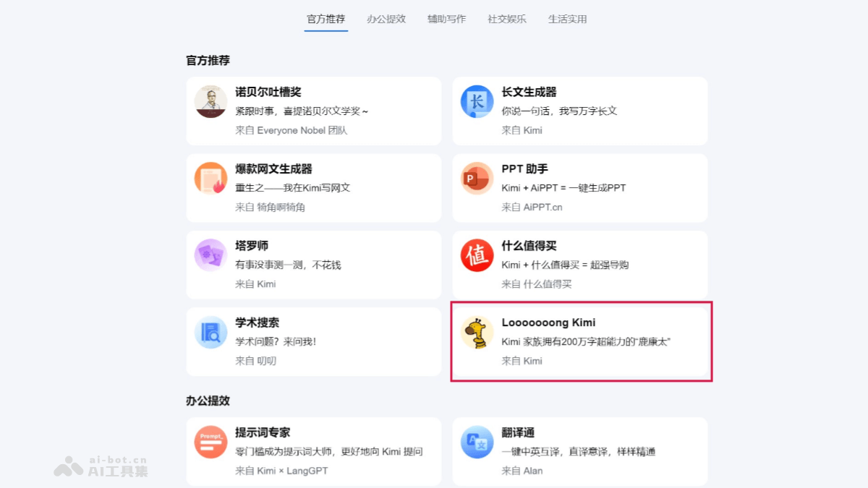Switch back to the 官方推荐 tab
This screenshot has width=868, height=488.
click(x=325, y=20)
